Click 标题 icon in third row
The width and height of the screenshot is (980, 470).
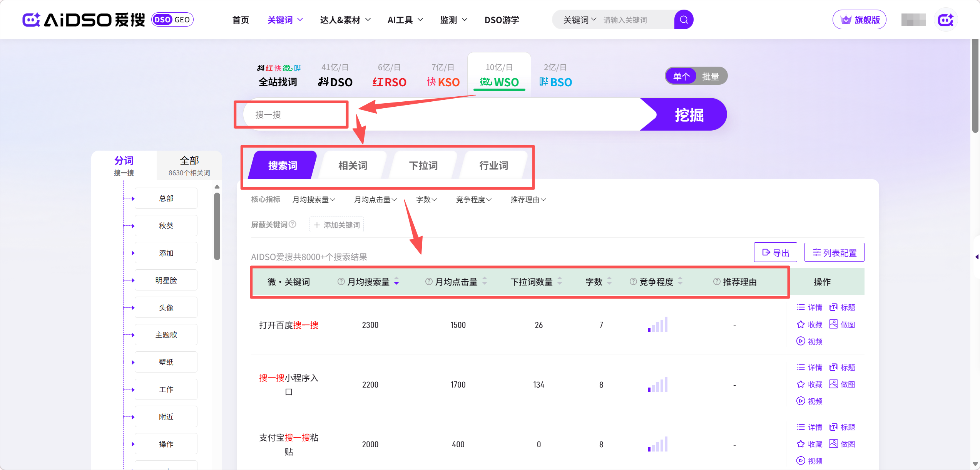(x=833, y=427)
